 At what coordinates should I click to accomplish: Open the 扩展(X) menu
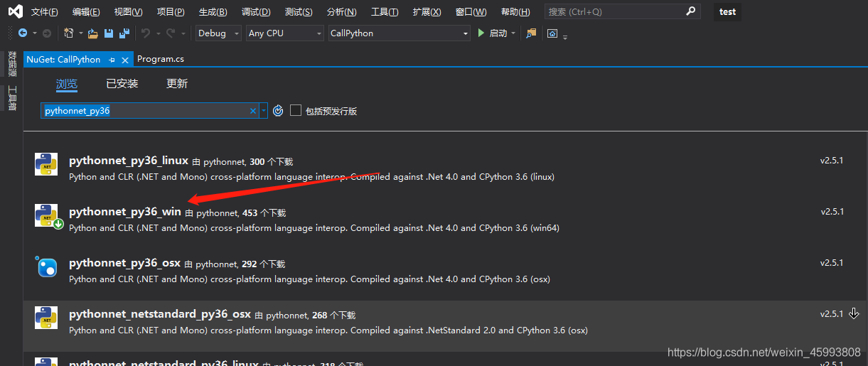[x=427, y=12]
